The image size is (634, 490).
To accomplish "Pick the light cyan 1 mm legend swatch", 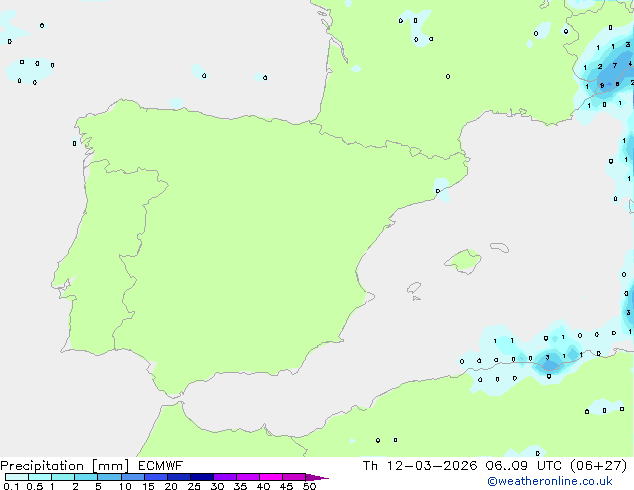I will [x=62, y=478].
